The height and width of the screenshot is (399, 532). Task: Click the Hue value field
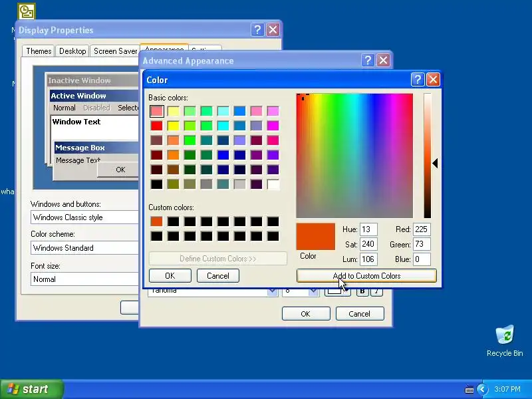click(368, 229)
